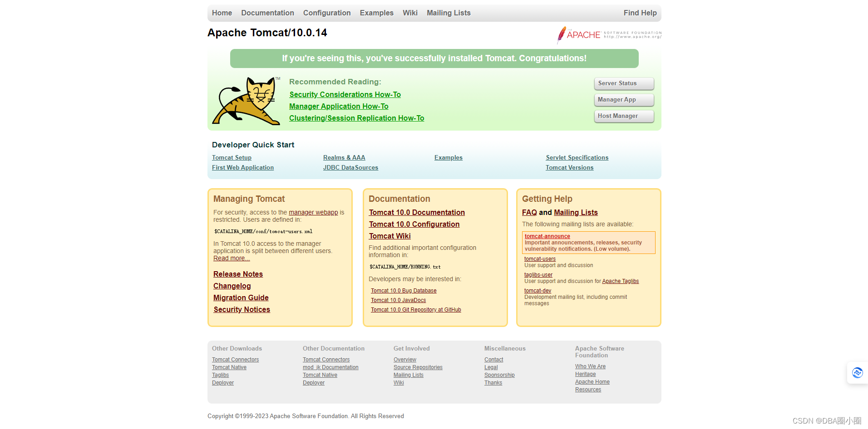Viewport: 868px width, 429px height.
Task: Open Mailing Lists link in Getting Help
Action: tap(576, 212)
